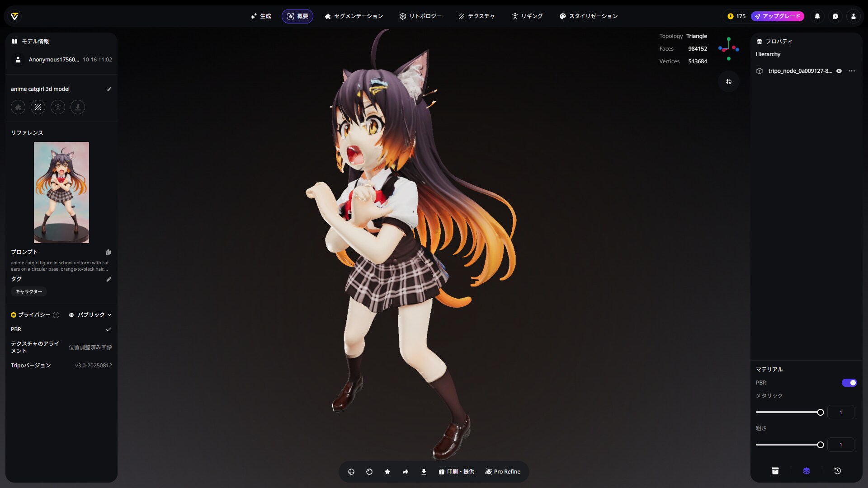Image resolution: width=868 pixels, height=488 pixels.
Task: Open the tripo_node three-dot menu
Action: 852,71
